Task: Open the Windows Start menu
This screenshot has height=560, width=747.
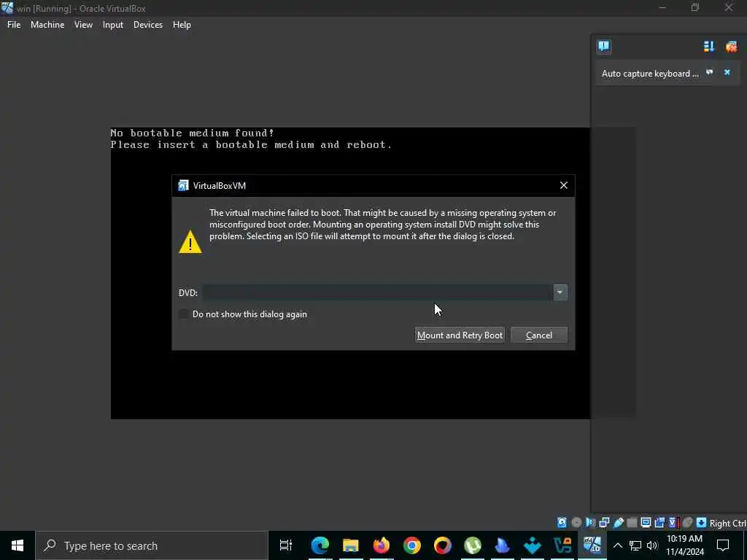Action: click(x=18, y=545)
